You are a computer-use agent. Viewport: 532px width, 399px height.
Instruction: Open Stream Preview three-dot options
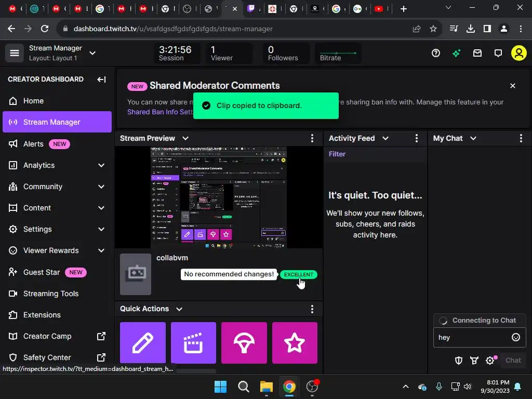click(312, 138)
